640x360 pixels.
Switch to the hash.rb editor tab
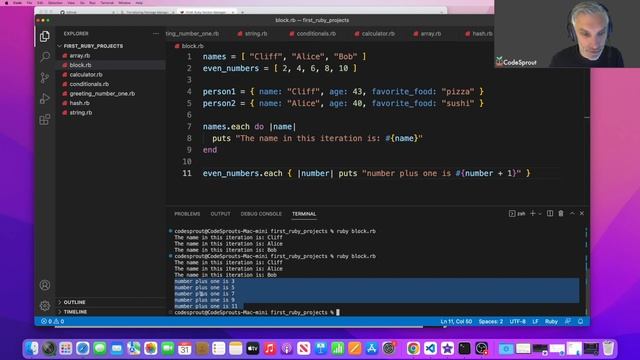[479, 34]
